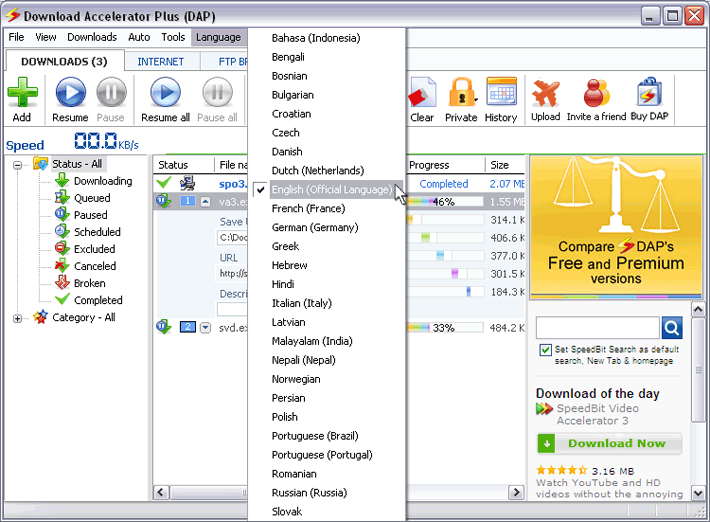Choose French (France) from language list

tap(308, 209)
